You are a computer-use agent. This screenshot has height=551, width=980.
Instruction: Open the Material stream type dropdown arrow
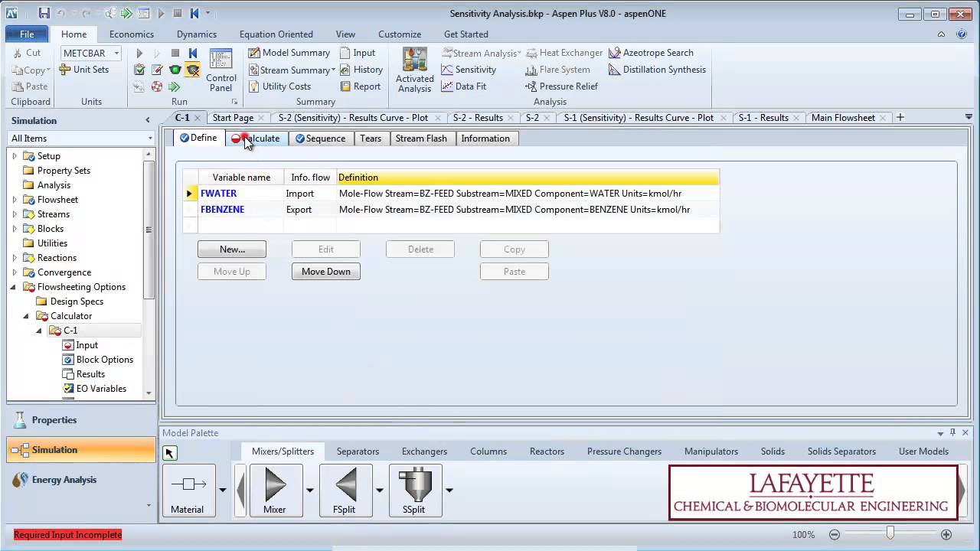tap(223, 490)
